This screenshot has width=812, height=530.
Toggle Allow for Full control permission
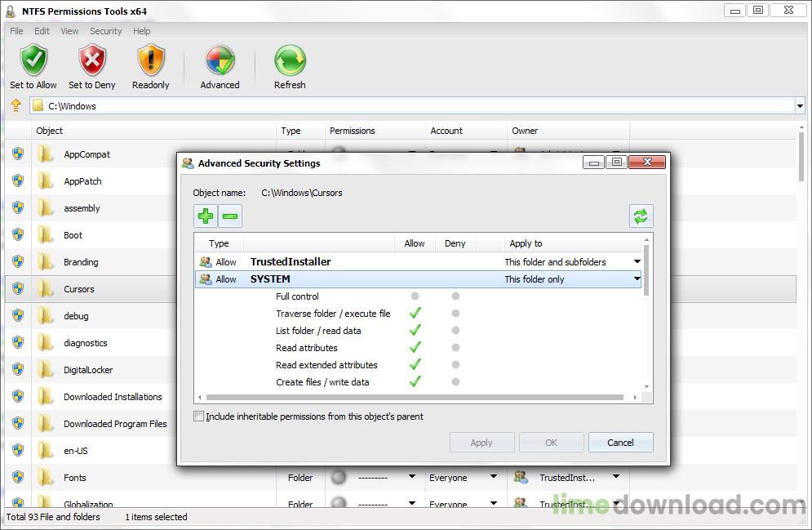[415, 296]
